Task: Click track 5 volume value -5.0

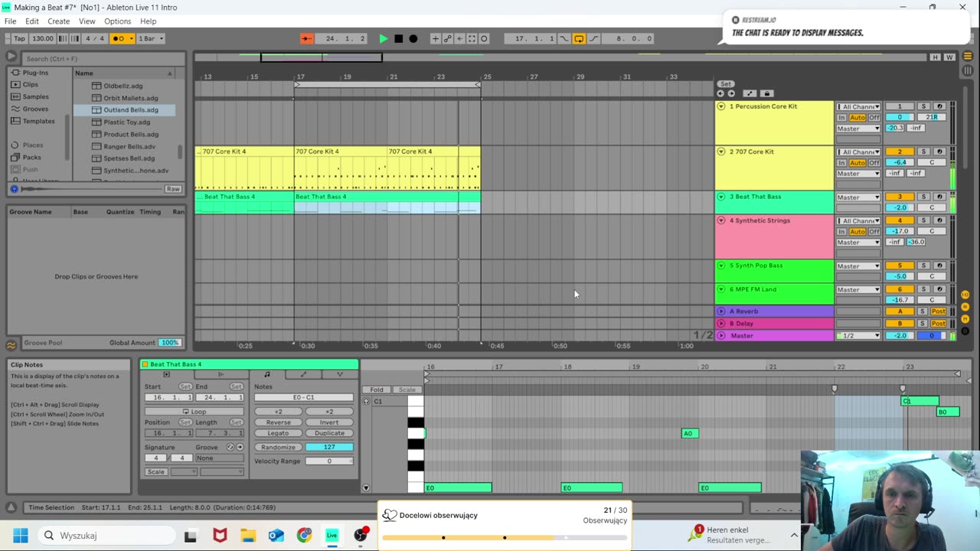Action: pos(900,276)
